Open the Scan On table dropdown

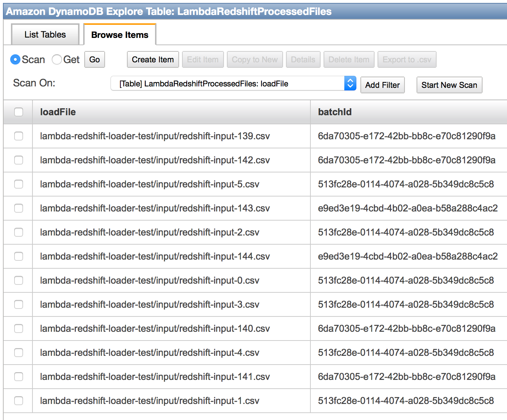click(233, 83)
